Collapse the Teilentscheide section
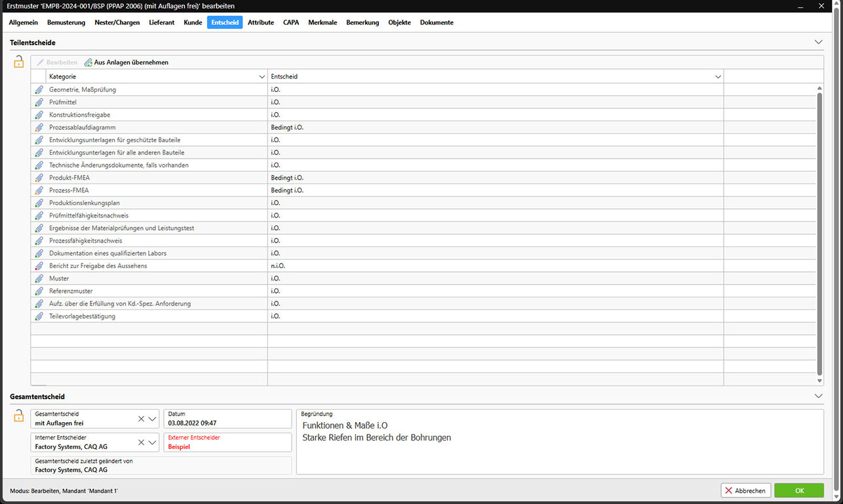The height and width of the screenshot is (504, 843). (818, 42)
